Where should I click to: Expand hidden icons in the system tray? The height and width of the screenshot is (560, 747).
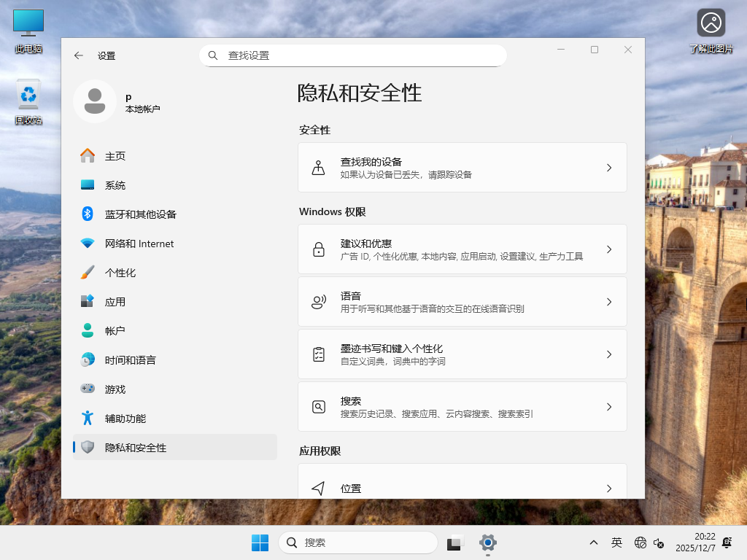(x=594, y=543)
